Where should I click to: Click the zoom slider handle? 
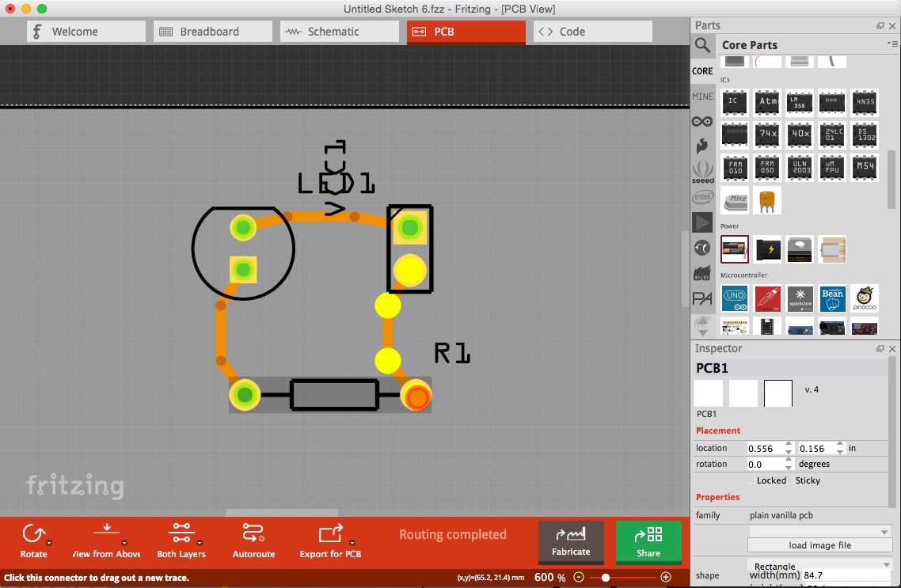[605, 577]
